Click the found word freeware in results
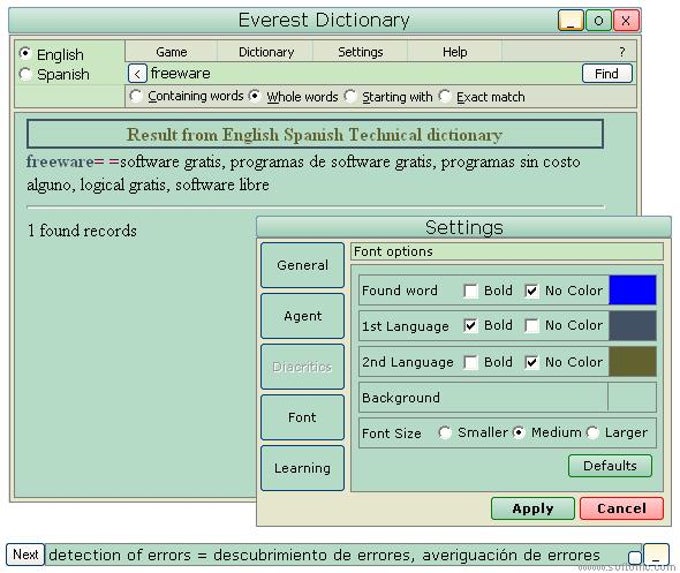Viewport: 680px width, 573px height. pyautogui.click(x=60, y=162)
